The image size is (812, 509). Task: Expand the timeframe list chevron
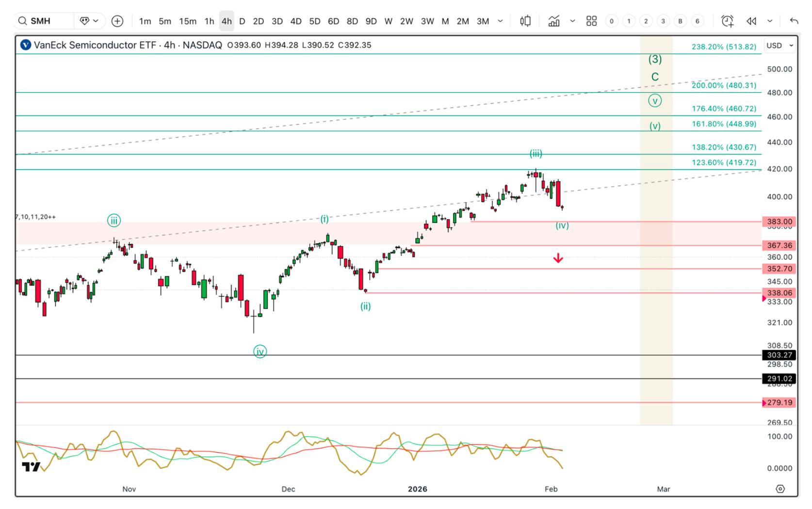point(501,21)
